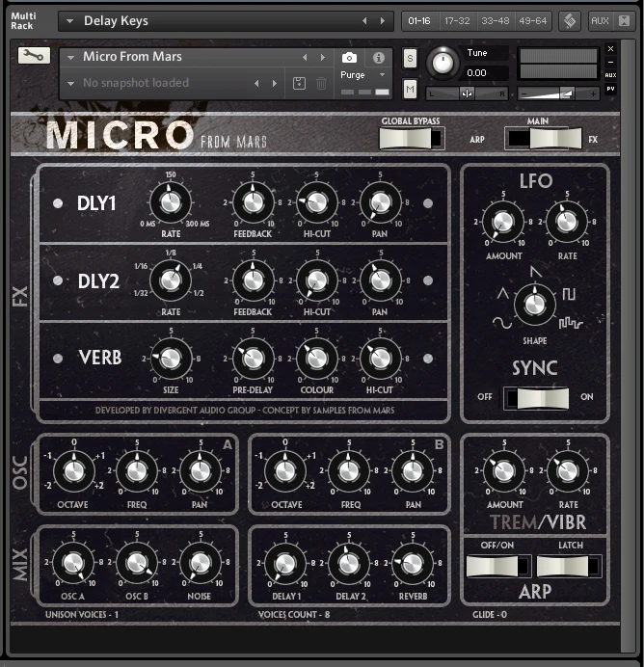Switch to instrument page 33-48
644x667 pixels.
point(496,21)
